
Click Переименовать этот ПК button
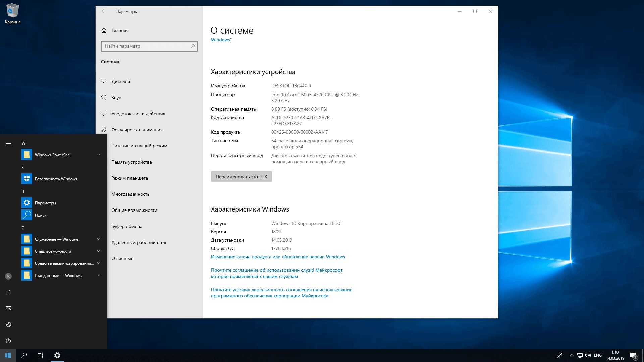[x=241, y=177]
